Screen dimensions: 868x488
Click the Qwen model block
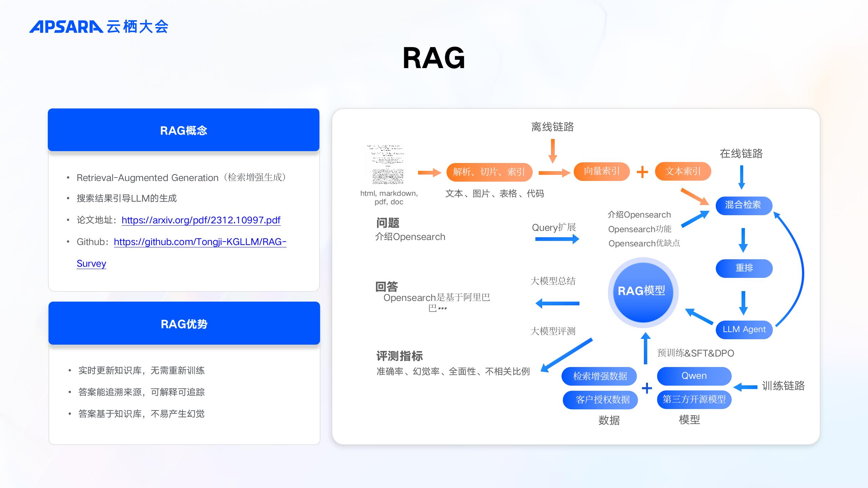tap(694, 375)
